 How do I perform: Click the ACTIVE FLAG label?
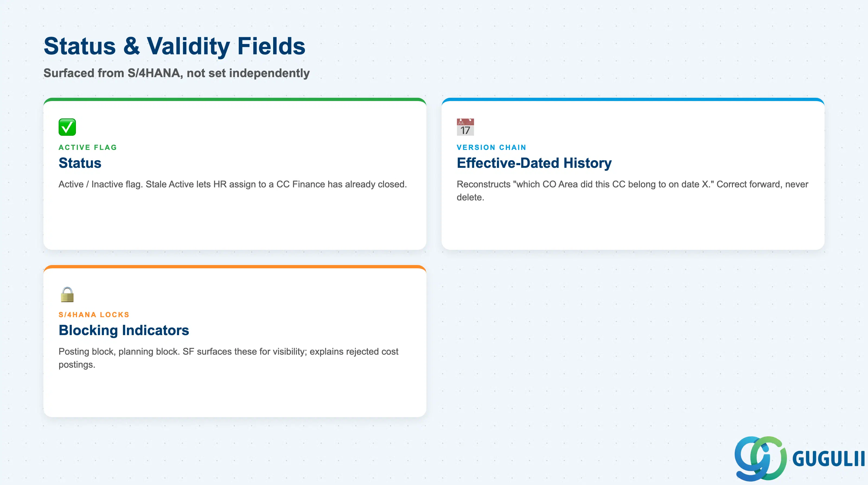88,147
